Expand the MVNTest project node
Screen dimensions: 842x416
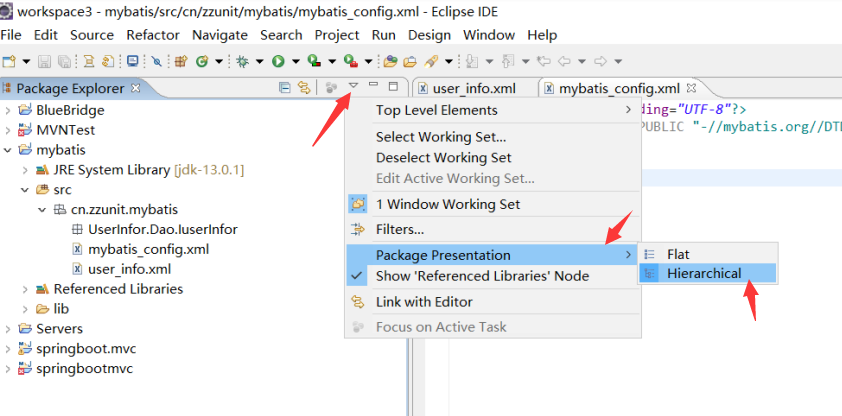(8, 130)
